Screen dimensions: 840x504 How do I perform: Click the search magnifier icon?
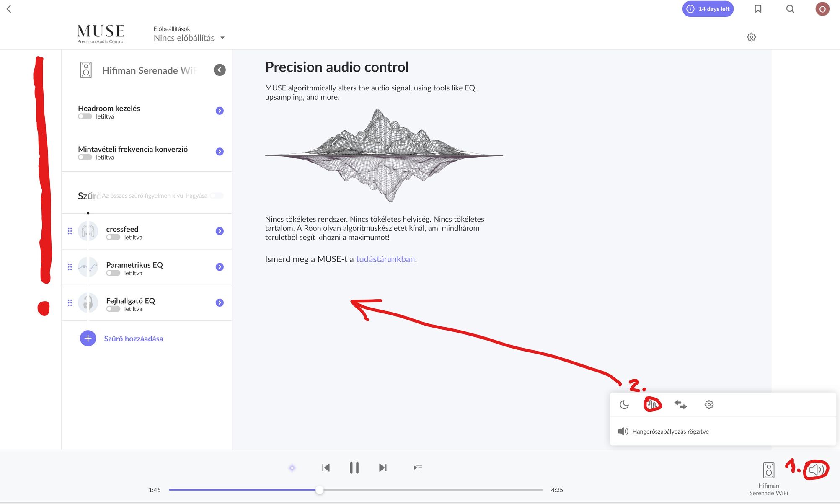pos(790,9)
